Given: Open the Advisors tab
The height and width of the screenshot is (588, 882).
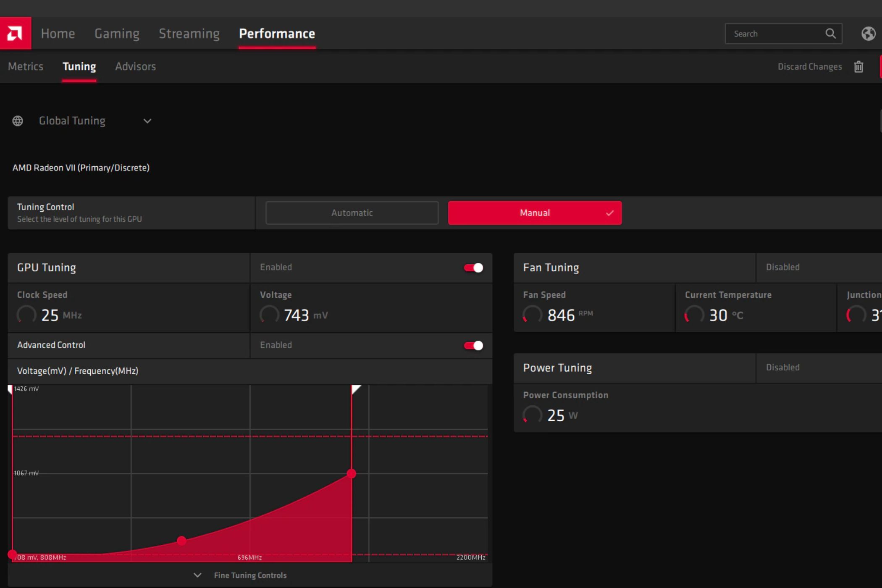Looking at the screenshot, I should [135, 66].
